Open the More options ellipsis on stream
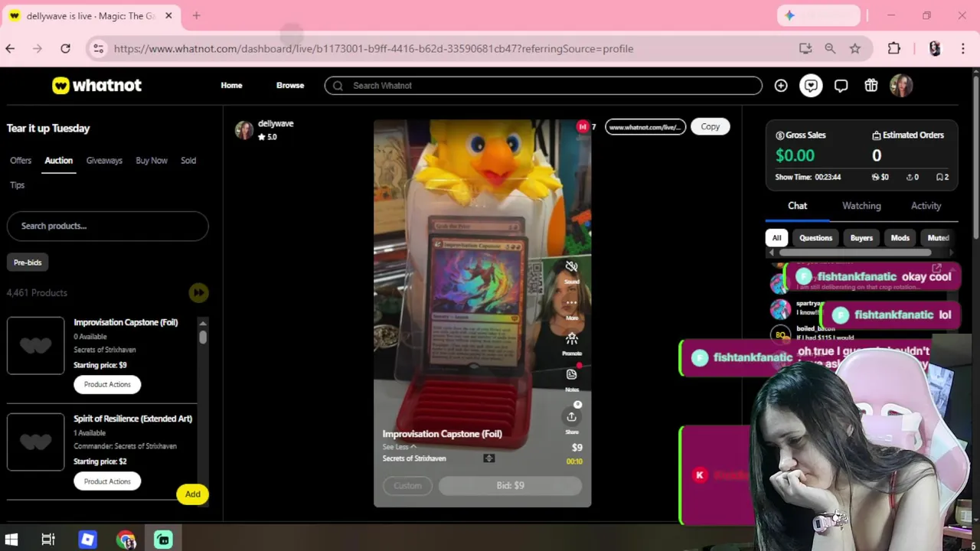 [x=572, y=303]
